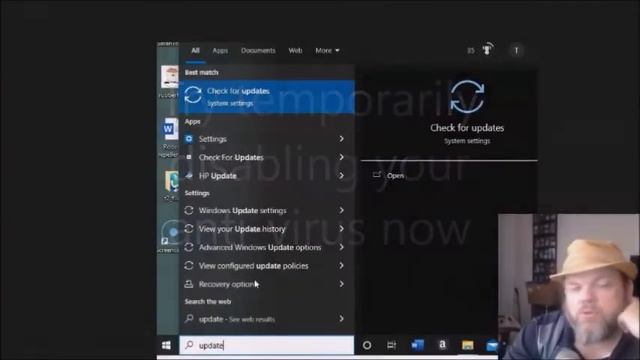Click the search magnifier icon in search box

tap(189, 345)
